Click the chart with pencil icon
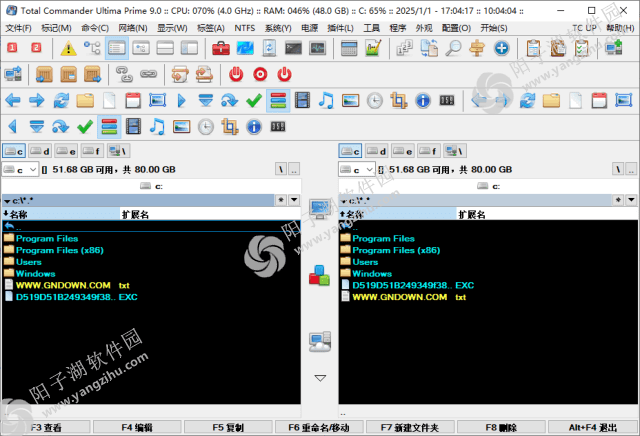 (x=373, y=48)
